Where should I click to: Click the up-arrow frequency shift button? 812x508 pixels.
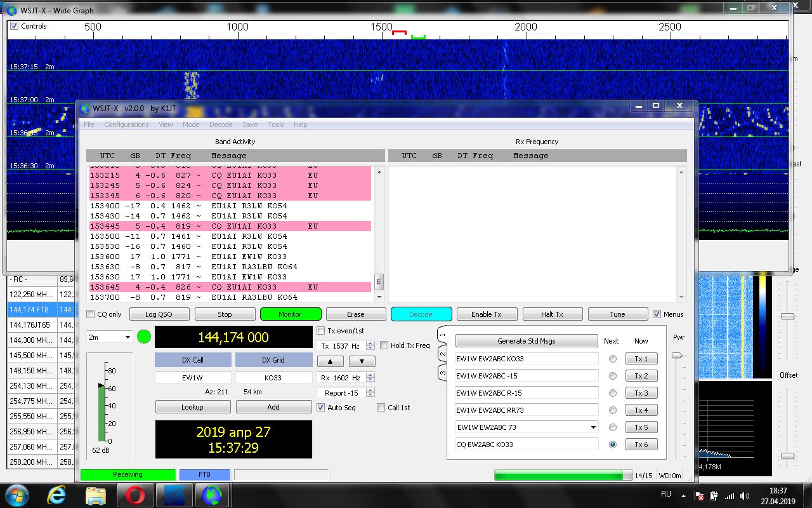point(330,361)
